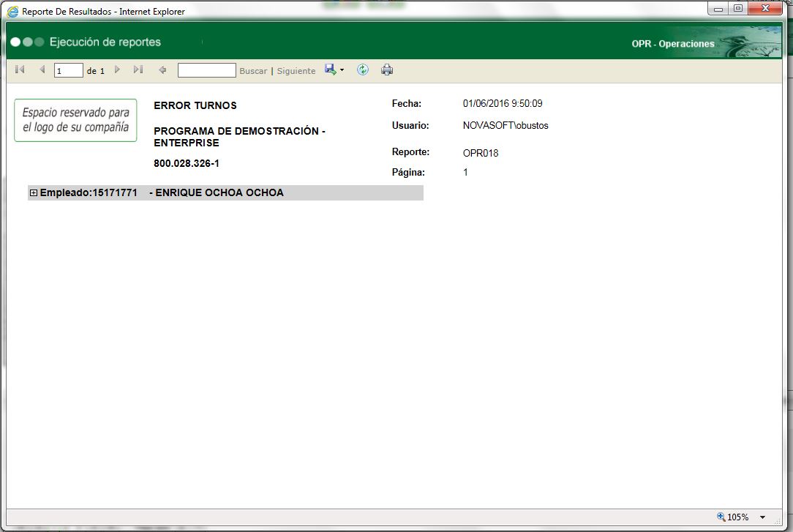Open the export format dropdown arrow
793x532 pixels.
pyautogui.click(x=342, y=70)
